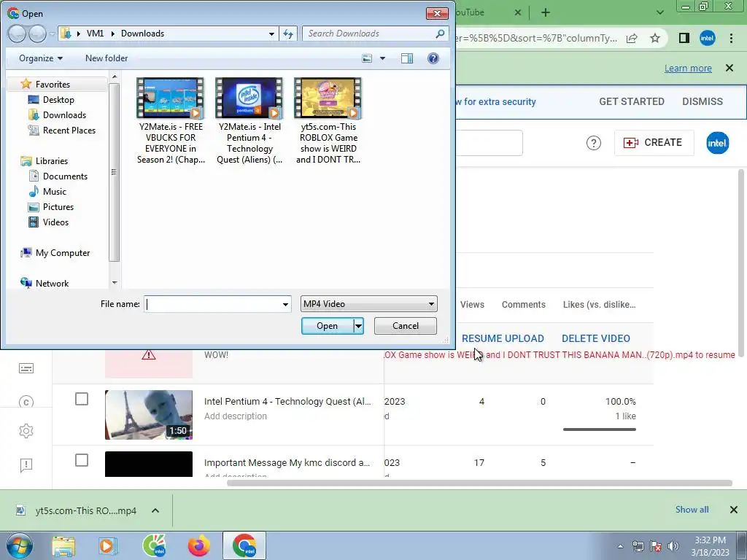Click the Windows Start orb
747x560 pixels.
click(x=19, y=545)
